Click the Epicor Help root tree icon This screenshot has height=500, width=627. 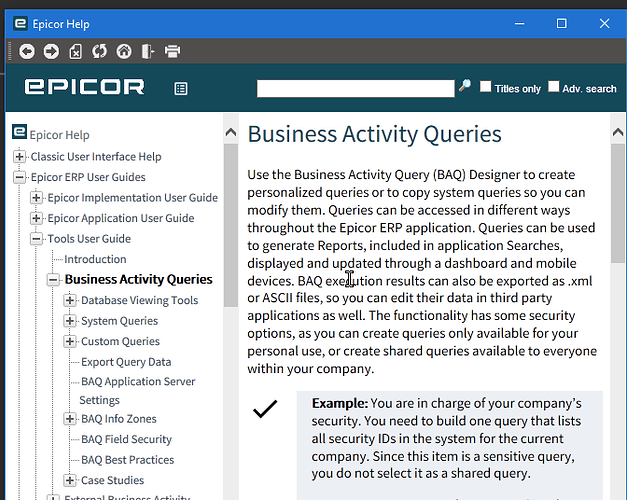click(x=20, y=132)
